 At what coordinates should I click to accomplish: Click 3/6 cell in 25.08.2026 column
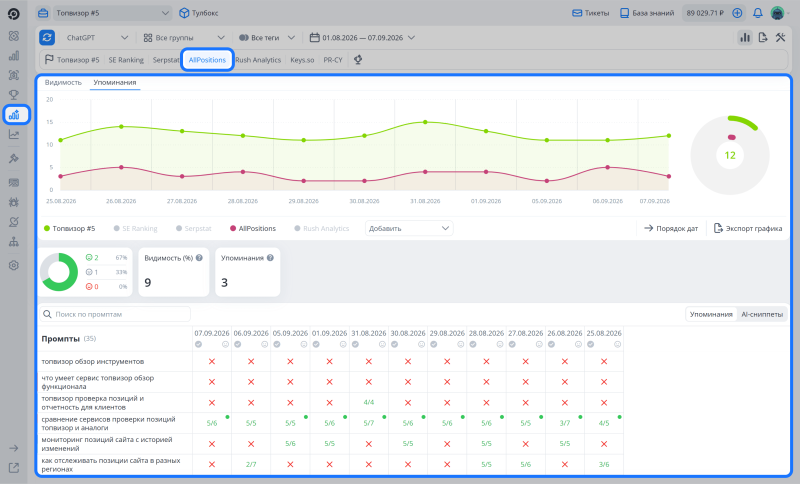(604, 465)
